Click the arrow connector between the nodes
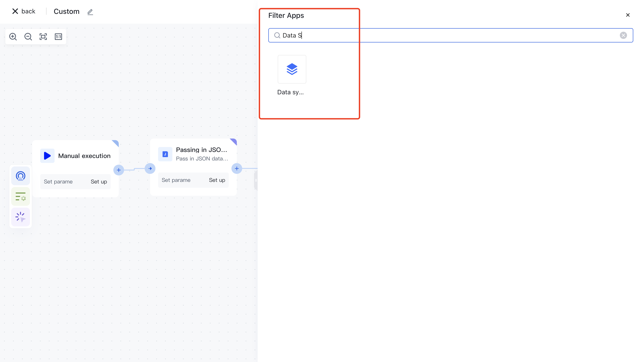 [150, 169]
